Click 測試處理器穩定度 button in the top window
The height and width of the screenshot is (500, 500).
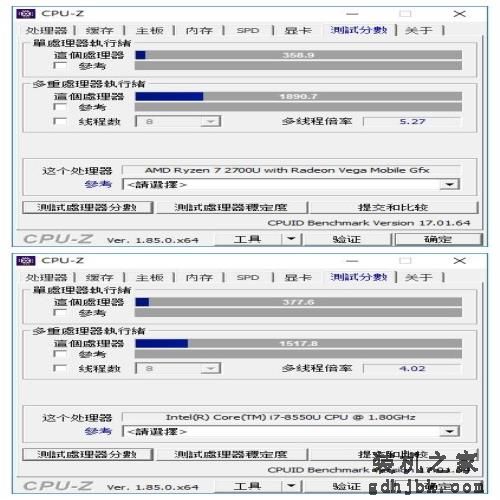231,207
